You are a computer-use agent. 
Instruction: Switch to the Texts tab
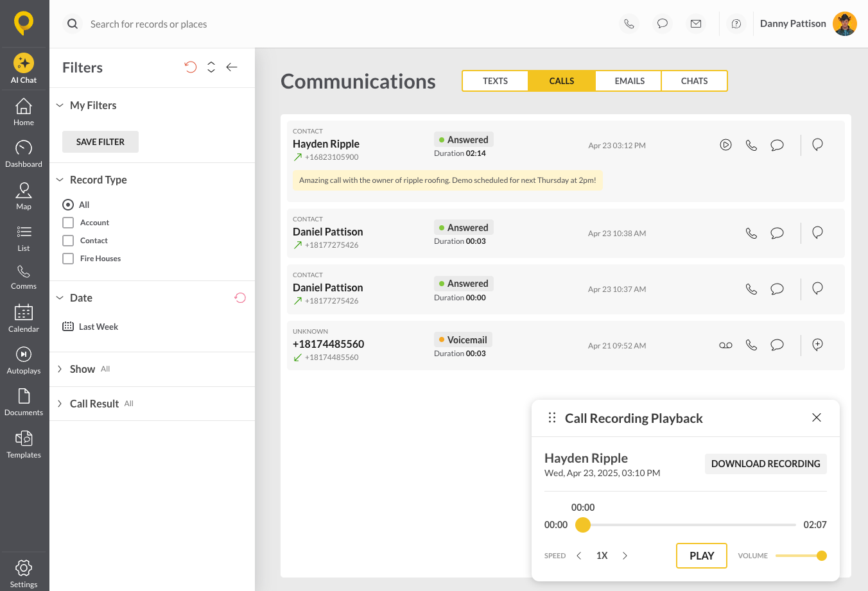tap(495, 81)
